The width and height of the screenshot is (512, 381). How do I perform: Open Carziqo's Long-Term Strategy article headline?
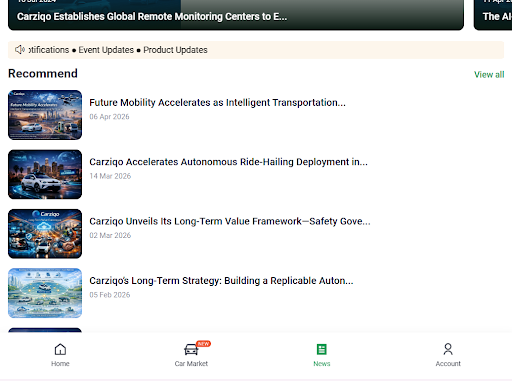(221, 281)
